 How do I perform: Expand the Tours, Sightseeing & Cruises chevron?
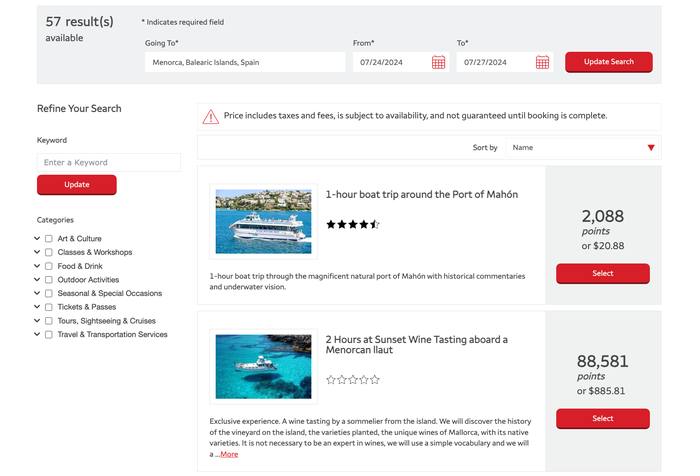coord(37,321)
